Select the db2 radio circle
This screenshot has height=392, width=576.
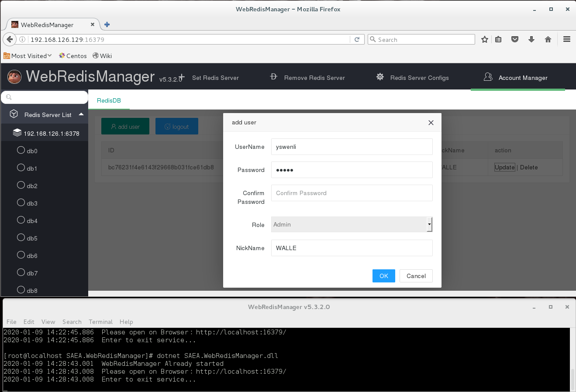(21, 185)
